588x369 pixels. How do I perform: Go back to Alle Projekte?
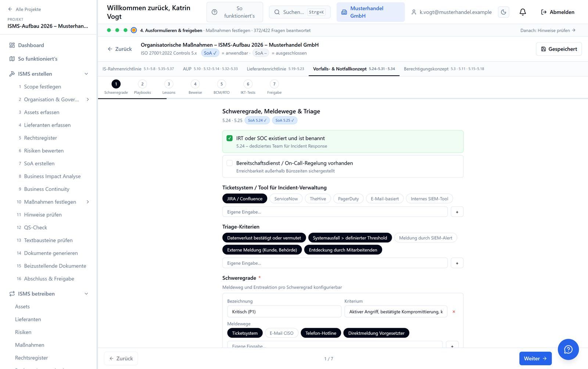24,9
